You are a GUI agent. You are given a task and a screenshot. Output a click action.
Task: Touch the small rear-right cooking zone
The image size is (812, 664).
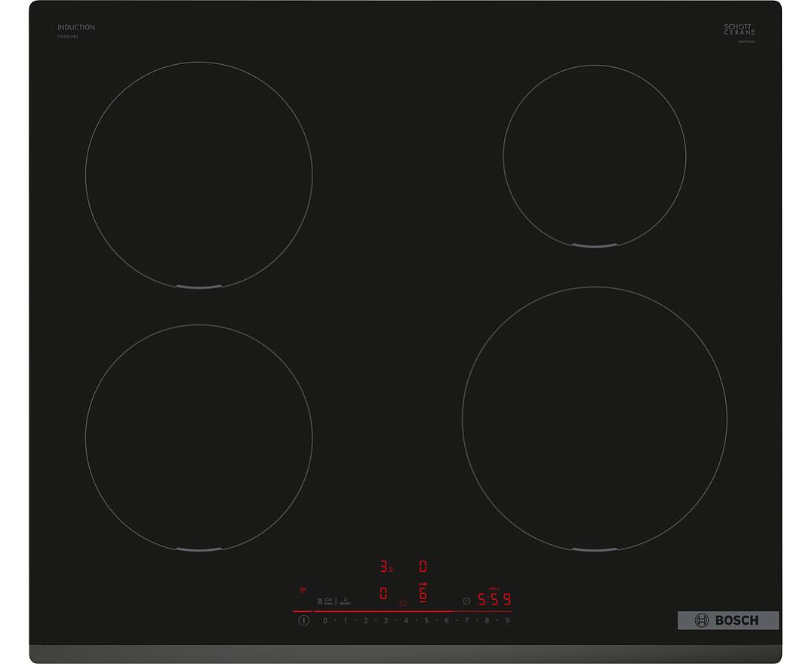click(594, 155)
